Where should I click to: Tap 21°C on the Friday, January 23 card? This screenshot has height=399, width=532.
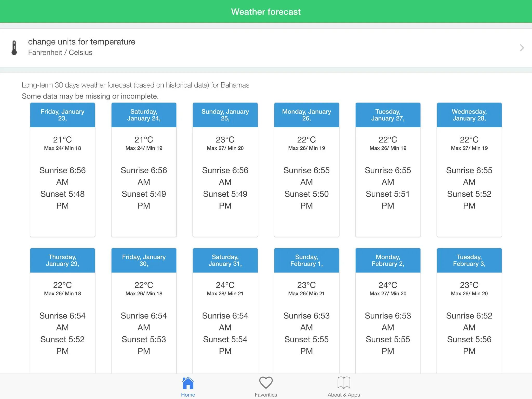(62, 140)
